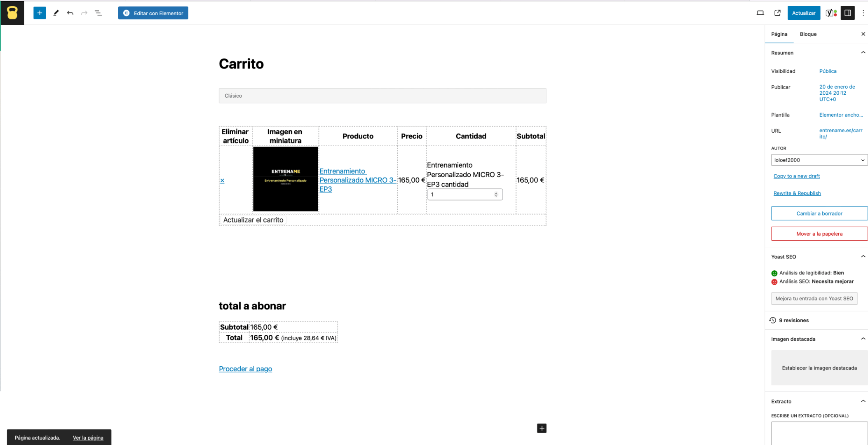Click Rewrite & Republish link
The width and height of the screenshot is (868, 445).
(x=797, y=193)
